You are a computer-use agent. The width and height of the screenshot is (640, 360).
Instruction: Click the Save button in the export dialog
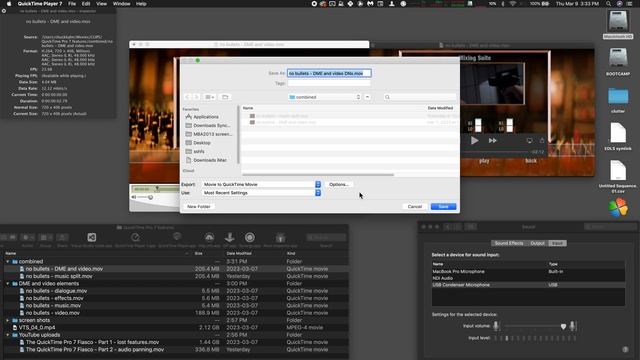tap(443, 207)
